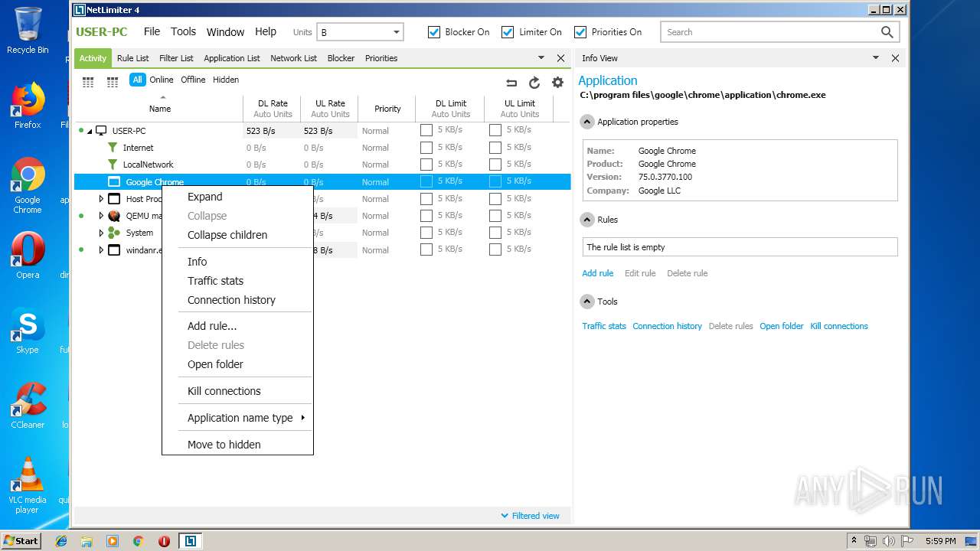Open Google Chrome desktop shortcut

pos(28,186)
